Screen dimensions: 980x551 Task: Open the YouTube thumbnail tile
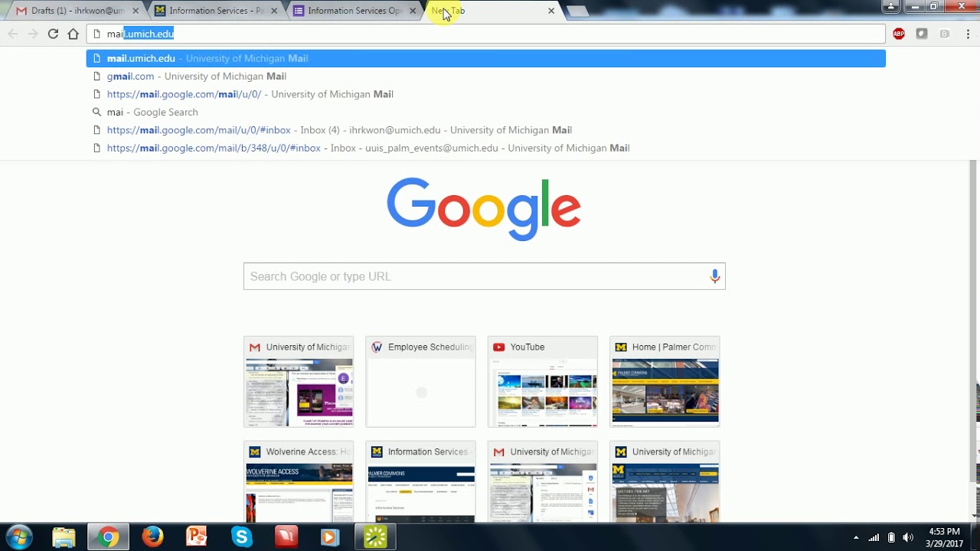pos(543,382)
